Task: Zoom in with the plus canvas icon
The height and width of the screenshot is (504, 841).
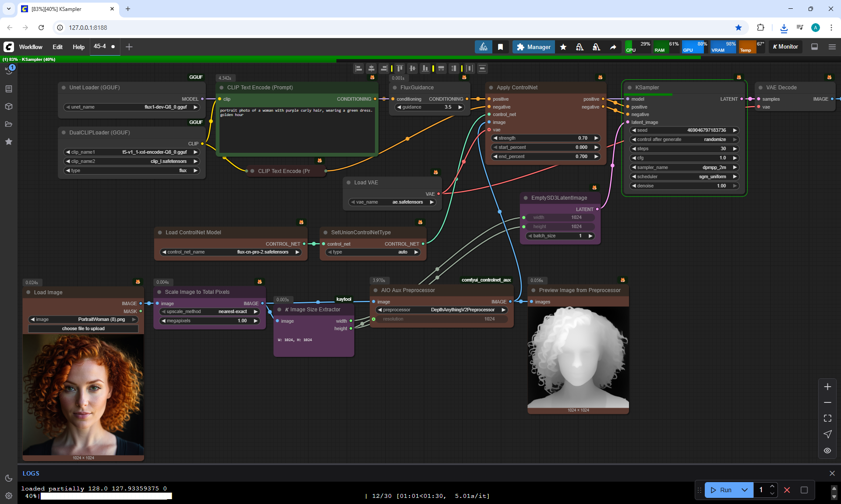Action: click(x=827, y=387)
